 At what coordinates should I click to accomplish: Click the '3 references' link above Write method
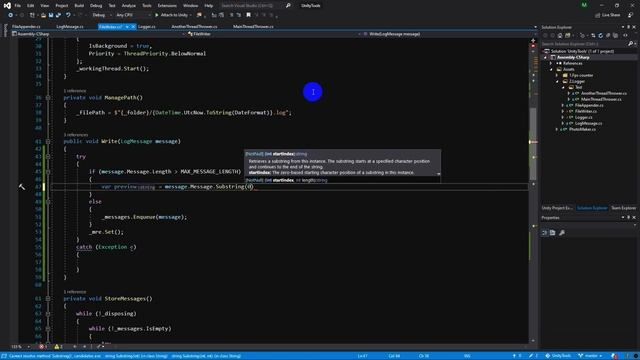(76, 135)
